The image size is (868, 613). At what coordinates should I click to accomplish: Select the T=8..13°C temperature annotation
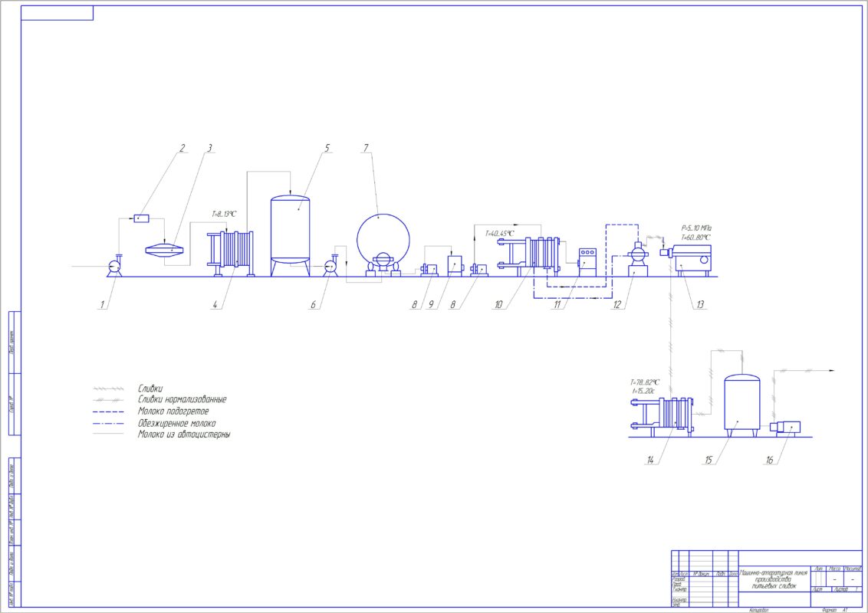tap(224, 214)
